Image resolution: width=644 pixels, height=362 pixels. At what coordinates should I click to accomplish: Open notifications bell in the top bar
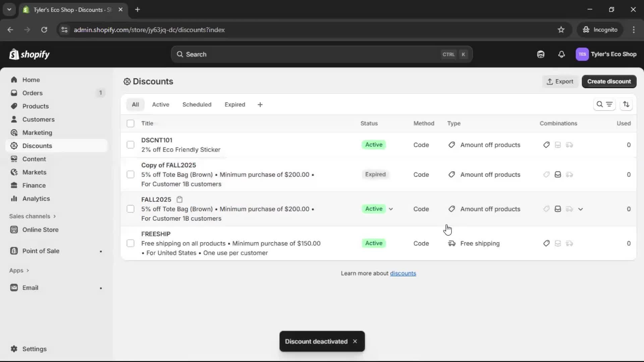(x=561, y=54)
